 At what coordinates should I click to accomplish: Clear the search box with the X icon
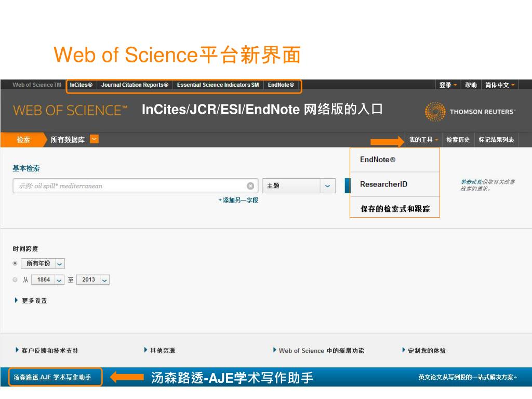(x=250, y=186)
